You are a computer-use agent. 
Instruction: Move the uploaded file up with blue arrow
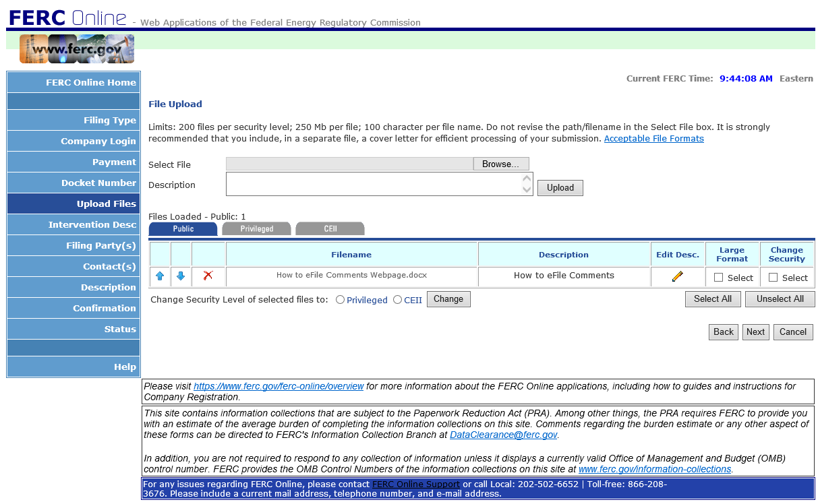pos(160,276)
